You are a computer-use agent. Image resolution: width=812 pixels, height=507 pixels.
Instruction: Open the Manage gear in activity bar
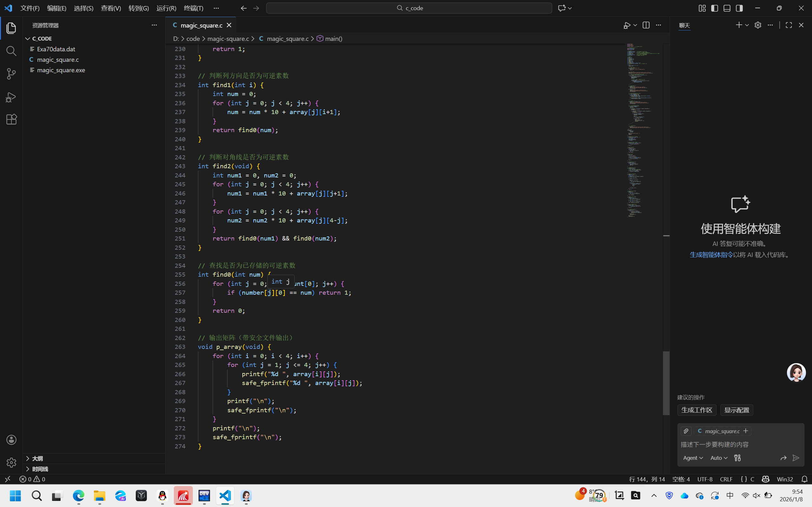tap(11, 462)
